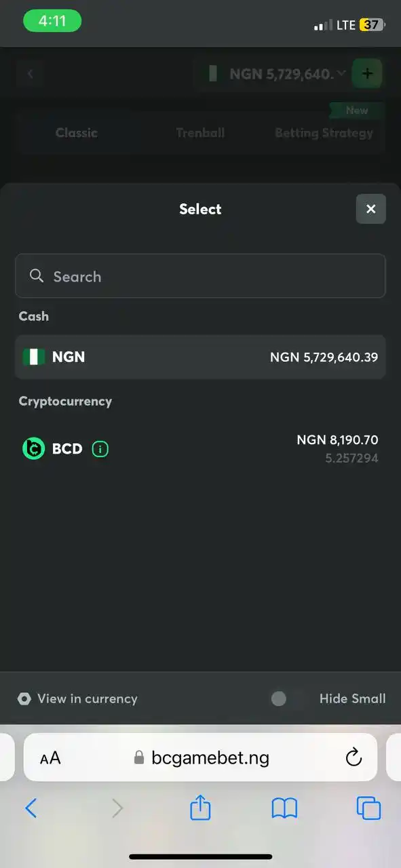
Task: Tap the BCD info icon
Action: 100,449
